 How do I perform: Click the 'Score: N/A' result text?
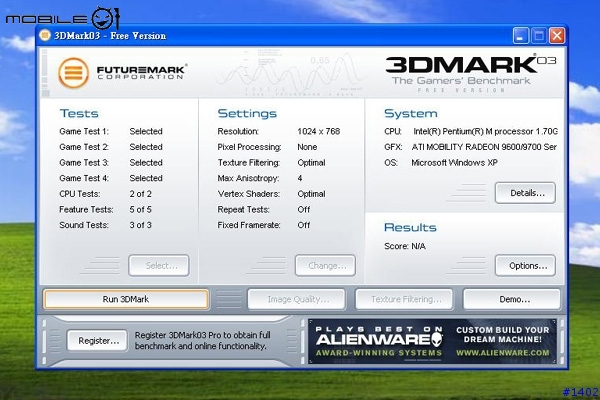pyautogui.click(x=405, y=246)
